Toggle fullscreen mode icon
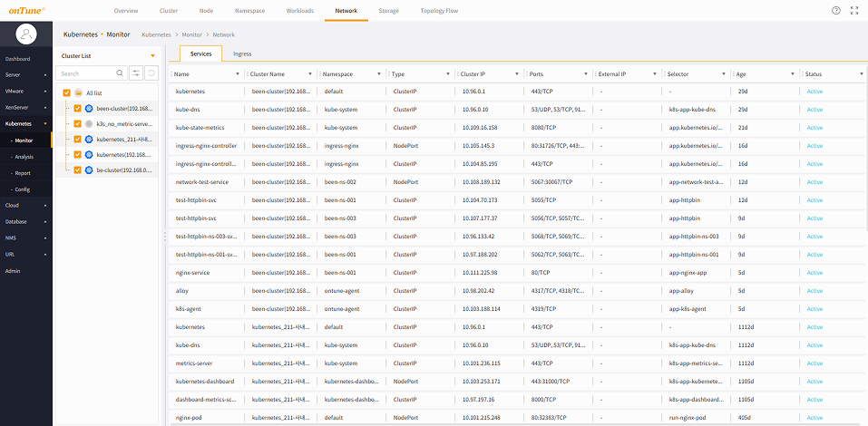Screen dimensions: 868x426 pyautogui.click(x=854, y=11)
